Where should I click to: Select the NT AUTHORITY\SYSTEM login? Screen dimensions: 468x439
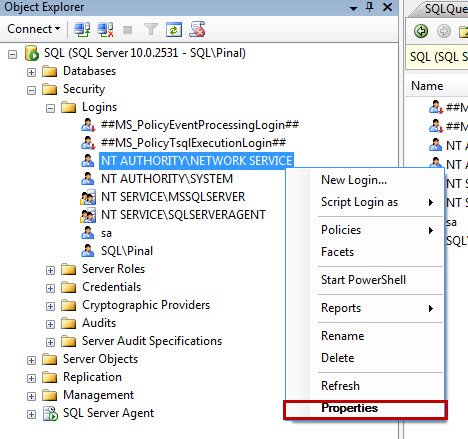[167, 179]
